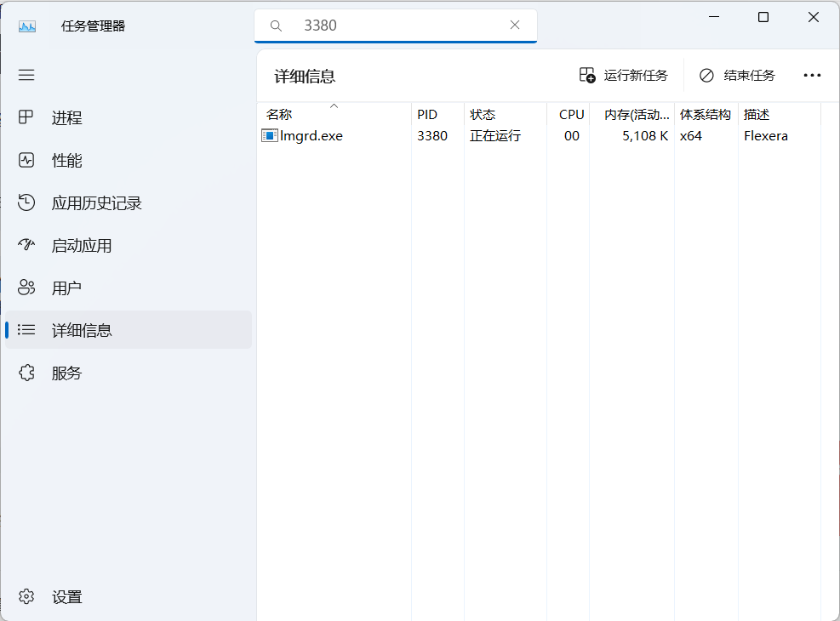This screenshot has width=840, height=621.
Task: Click the 启动应用 startup apps icon
Action: [26, 245]
